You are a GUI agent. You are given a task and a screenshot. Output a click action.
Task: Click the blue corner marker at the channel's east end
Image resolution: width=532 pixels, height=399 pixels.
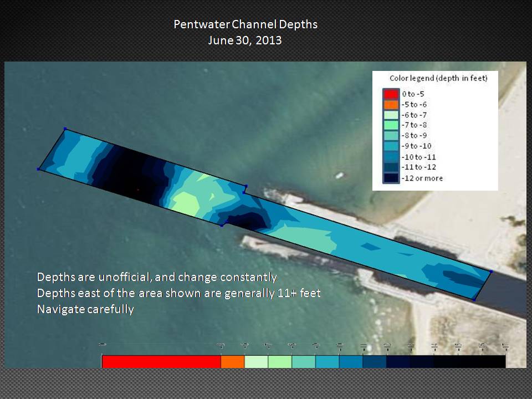491,272
